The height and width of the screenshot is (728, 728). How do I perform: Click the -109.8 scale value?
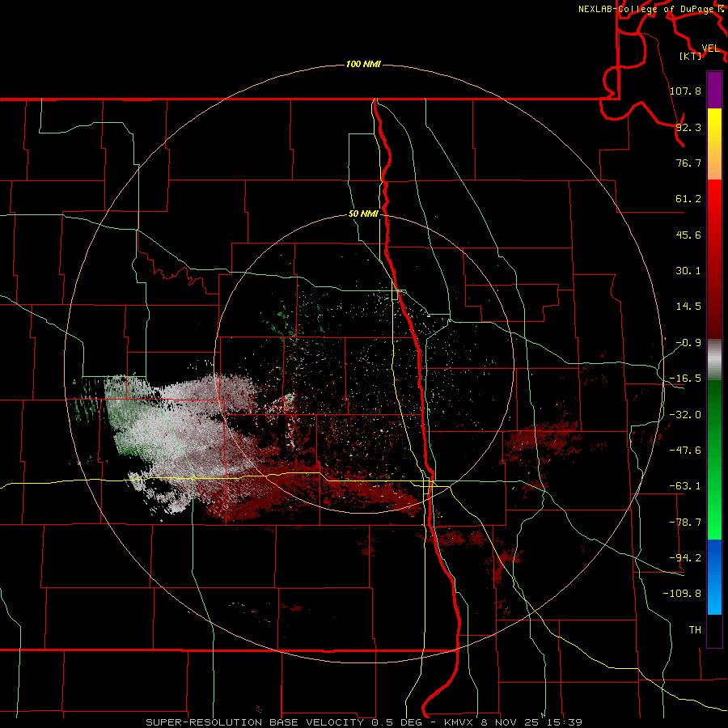click(x=682, y=594)
